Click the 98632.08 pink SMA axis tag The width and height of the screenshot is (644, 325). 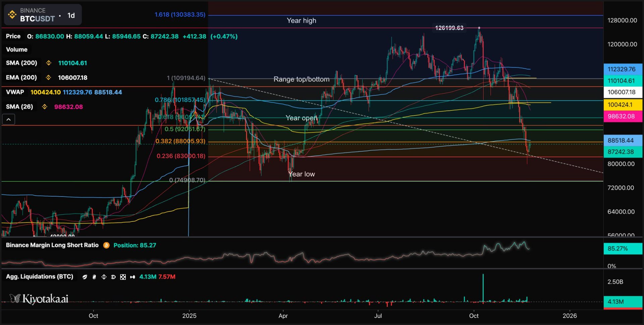tap(623, 116)
